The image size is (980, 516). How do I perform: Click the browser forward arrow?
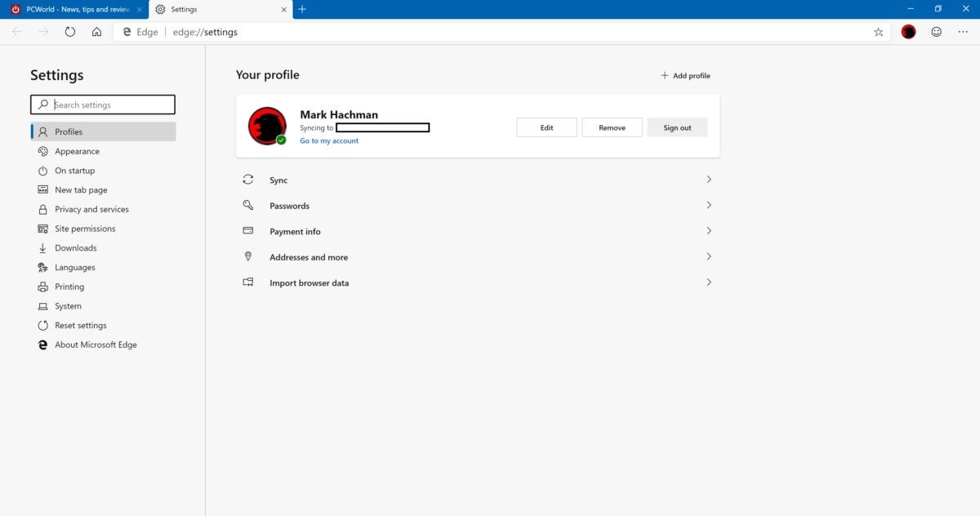43,32
